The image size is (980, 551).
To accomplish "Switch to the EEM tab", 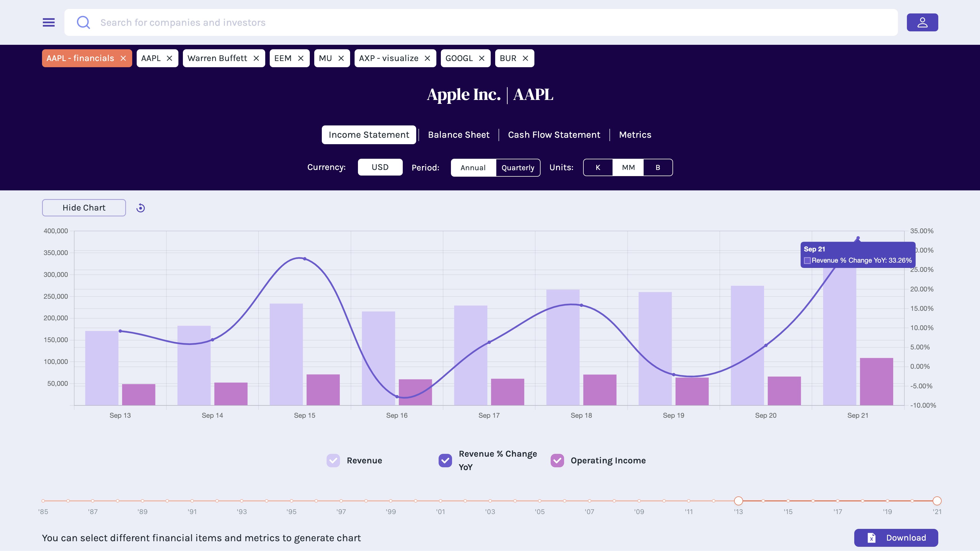I will [283, 58].
